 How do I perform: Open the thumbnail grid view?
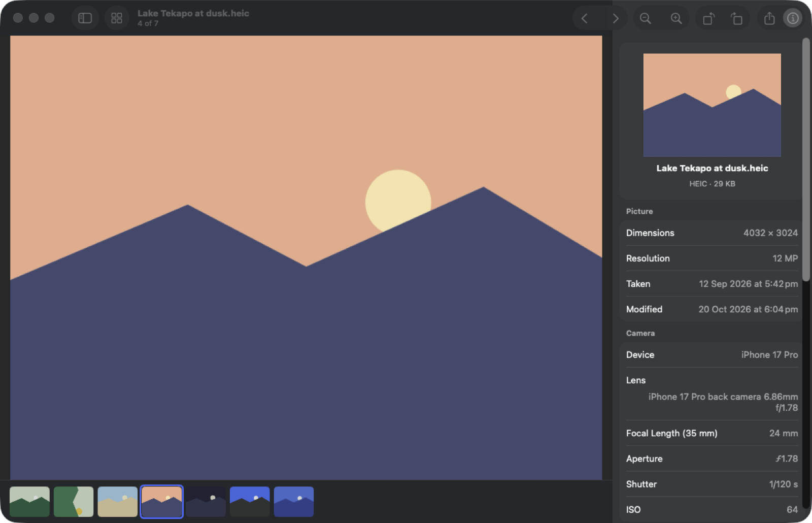(x=117, y=18)
